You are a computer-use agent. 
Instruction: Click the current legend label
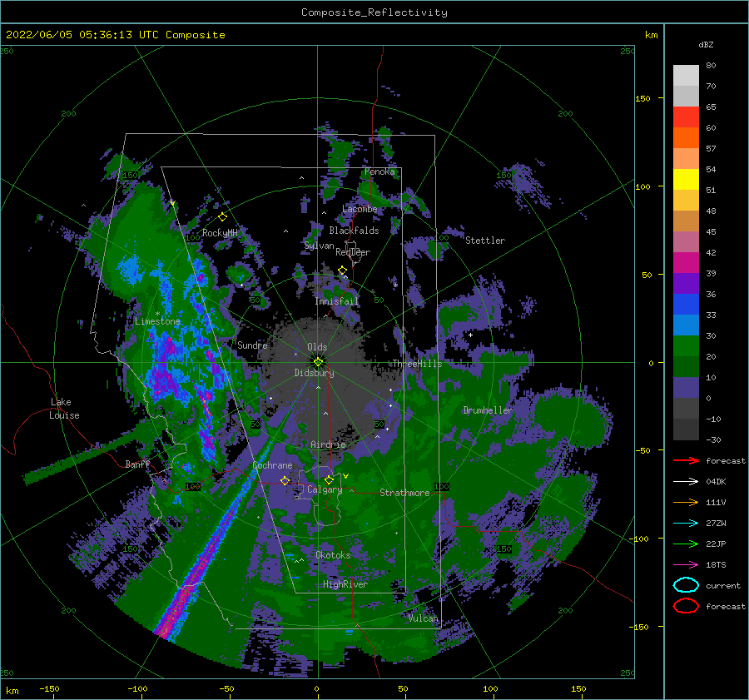click(723, 585)
